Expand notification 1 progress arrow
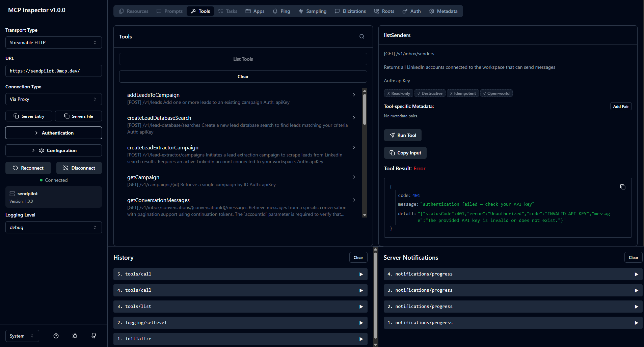Screen dimensions: 644x347 (x=636, y=323)
